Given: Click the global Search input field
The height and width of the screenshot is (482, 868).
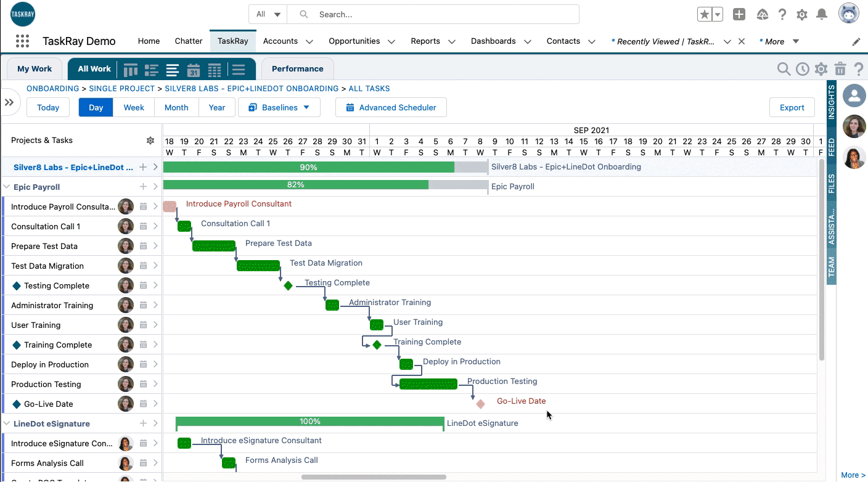Looking at the screenshot, I should pyautogui.click(x=433, y=14).
